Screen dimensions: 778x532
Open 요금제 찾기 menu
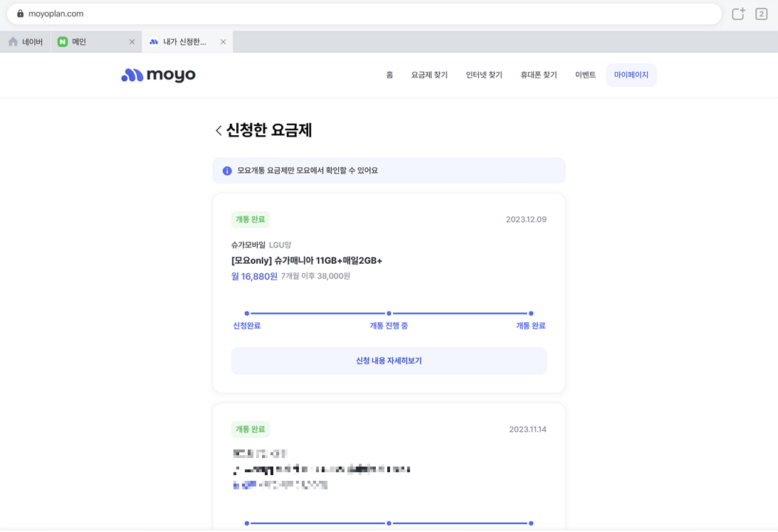pyautogui.click(x=429, y=75)
